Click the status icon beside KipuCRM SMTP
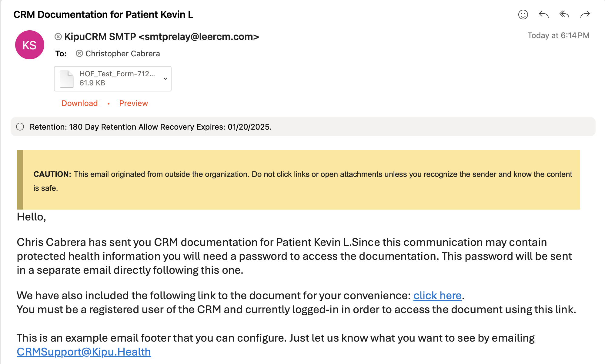The width and height of the screenshot is (605, 364). 58,37
